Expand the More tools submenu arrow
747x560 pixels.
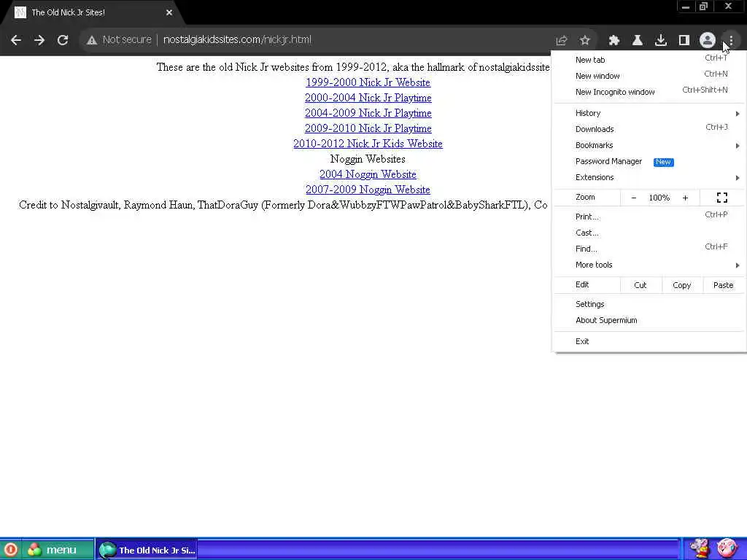point(738,265)
